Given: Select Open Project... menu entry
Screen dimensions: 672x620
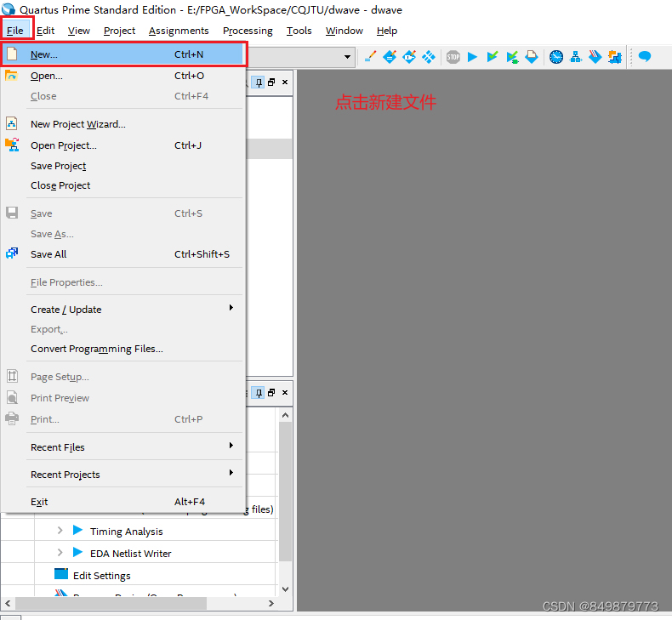Looking at the screenshot, I should 122,145.
